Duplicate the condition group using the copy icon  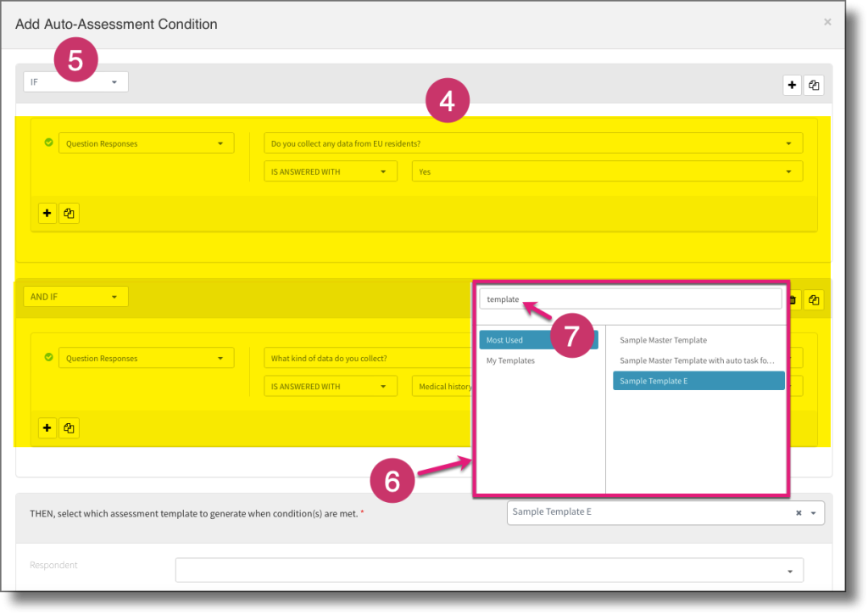tap(814, 85)
